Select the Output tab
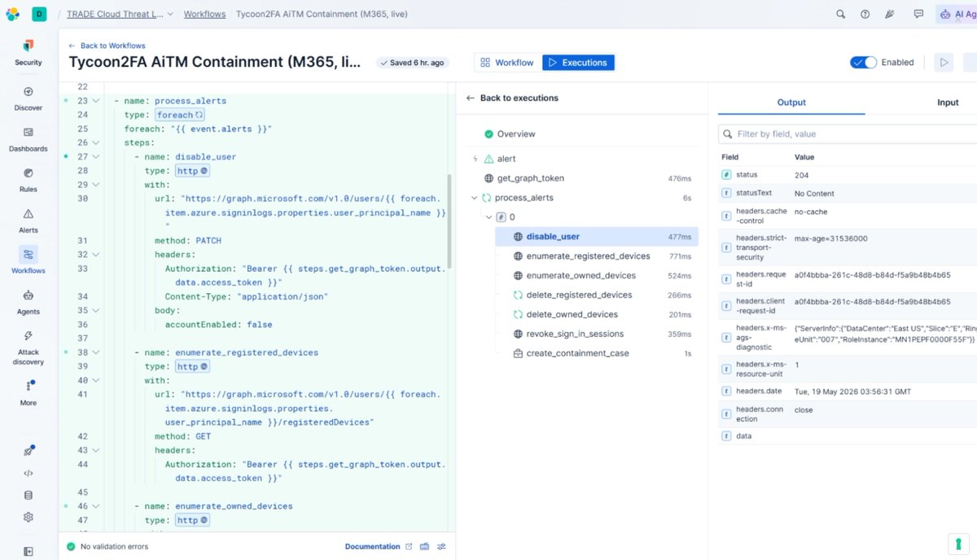Screen dimensions: 977x560 (x=791, y=103)
